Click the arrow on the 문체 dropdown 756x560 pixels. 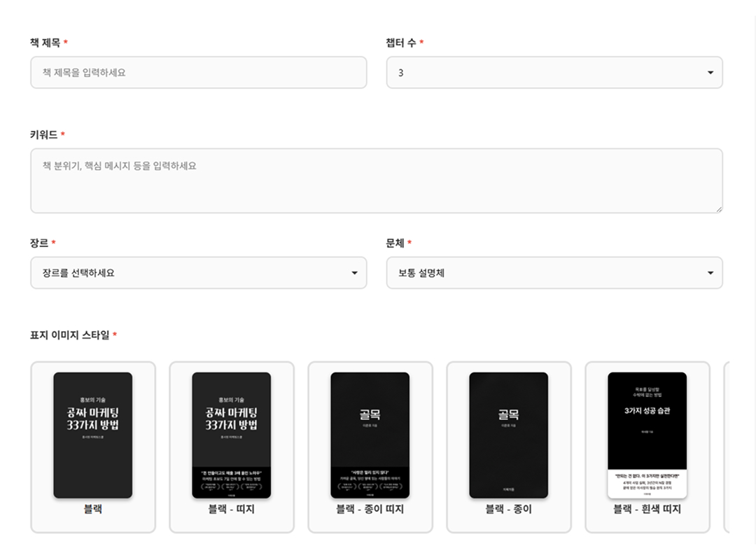[710, 273]
